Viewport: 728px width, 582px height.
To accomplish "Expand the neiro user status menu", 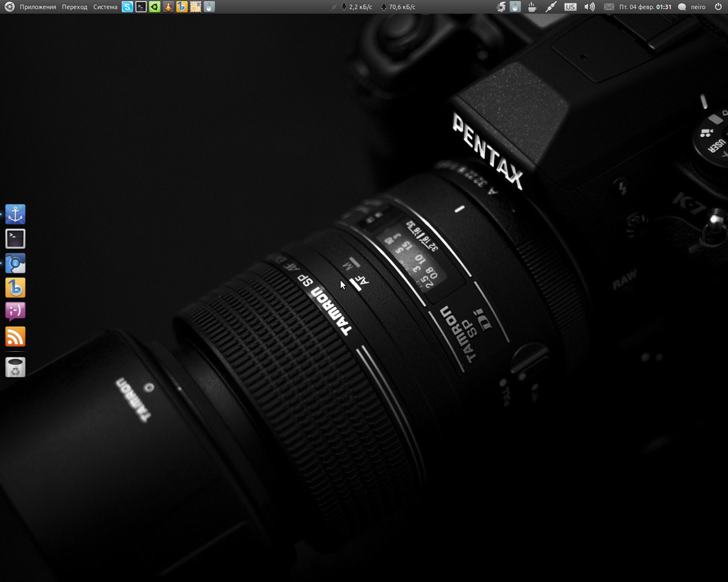I will click(692, 7).
